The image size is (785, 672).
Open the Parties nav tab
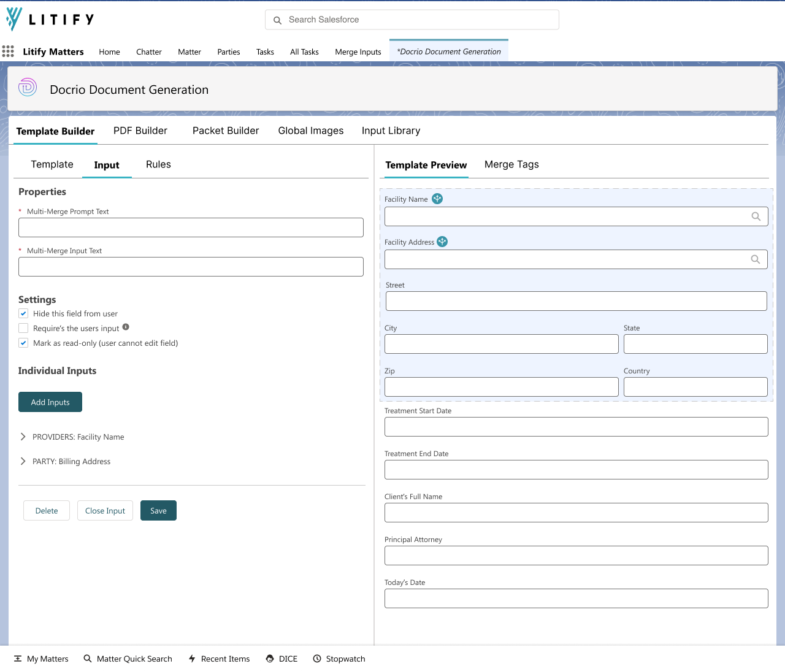(229, 52)
